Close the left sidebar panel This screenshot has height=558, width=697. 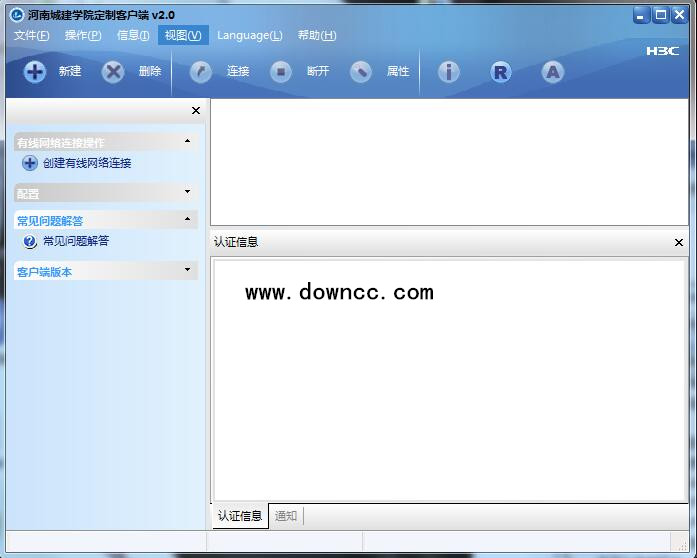click(196, 111)
